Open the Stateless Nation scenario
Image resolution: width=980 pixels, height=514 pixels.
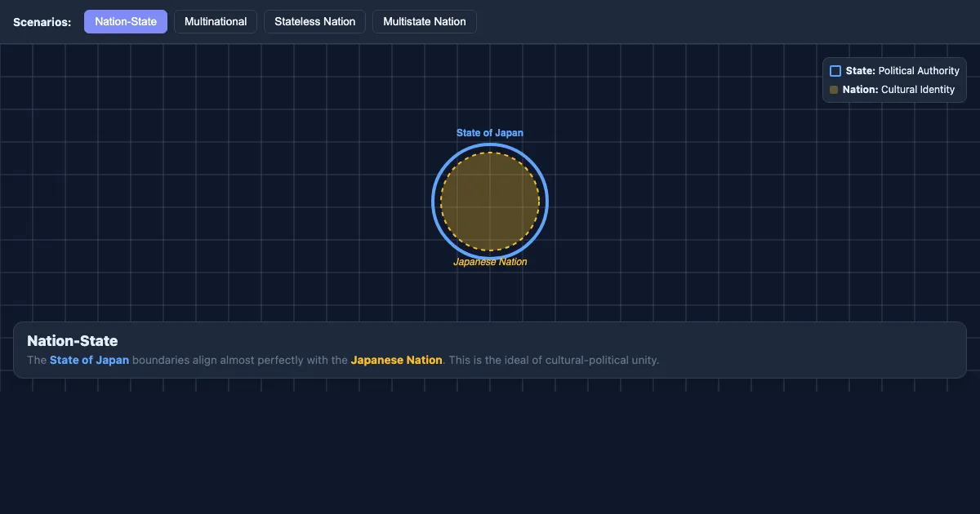[315, 22]
